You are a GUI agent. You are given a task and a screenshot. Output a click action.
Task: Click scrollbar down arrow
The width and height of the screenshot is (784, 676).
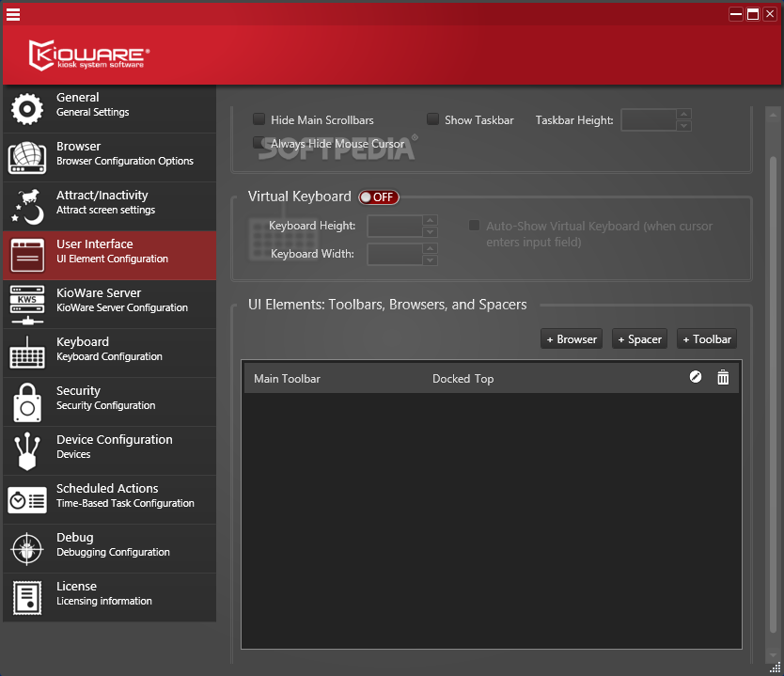click(773, 655)
